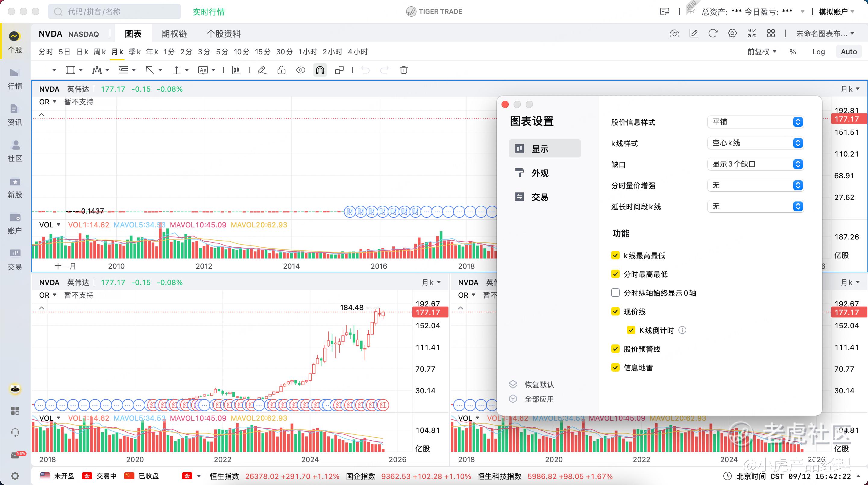Click the magnet snap tool icon

[320, 70]
